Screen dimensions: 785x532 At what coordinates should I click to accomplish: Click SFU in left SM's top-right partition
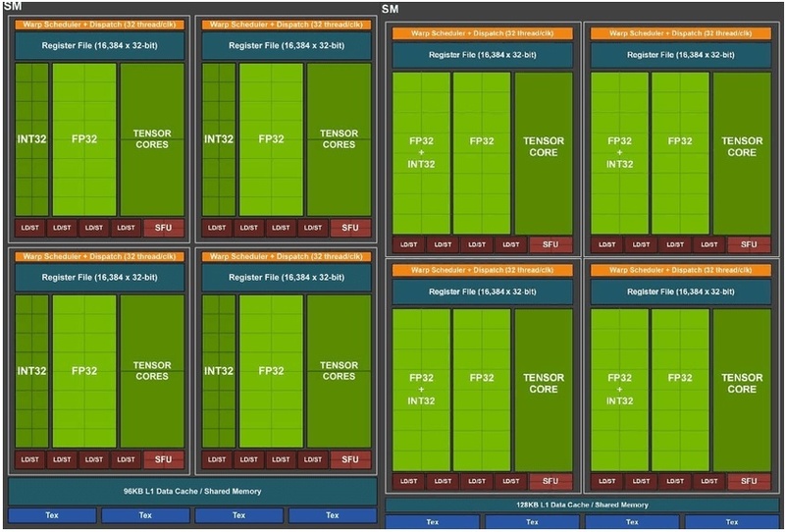click(x=350, y=228)
